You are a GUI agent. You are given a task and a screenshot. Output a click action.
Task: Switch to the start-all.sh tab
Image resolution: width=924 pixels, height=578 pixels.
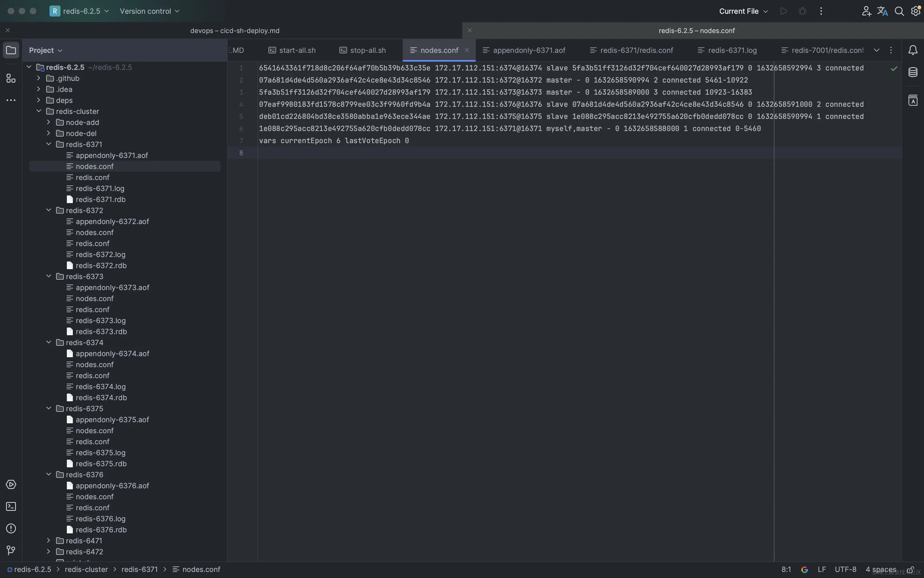(292, 50)
